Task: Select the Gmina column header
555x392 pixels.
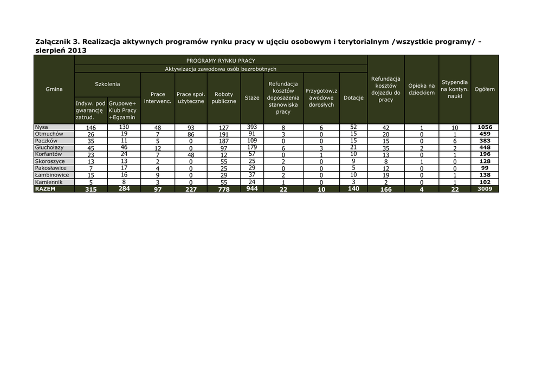Action: point(54,89)
